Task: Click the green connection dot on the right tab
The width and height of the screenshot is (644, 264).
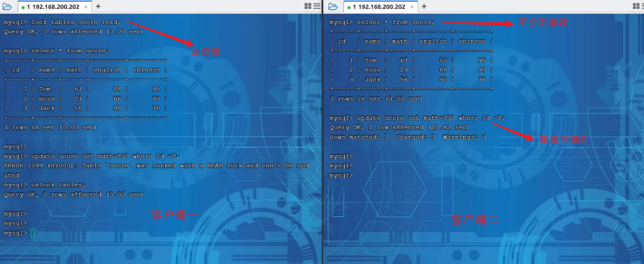Action: pyautogui.click(x=348, y=8)
